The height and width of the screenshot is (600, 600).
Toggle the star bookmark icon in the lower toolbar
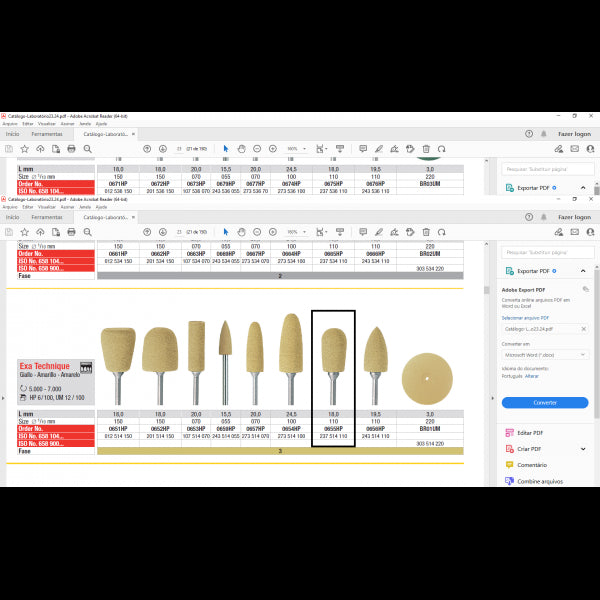coord(24,231)
